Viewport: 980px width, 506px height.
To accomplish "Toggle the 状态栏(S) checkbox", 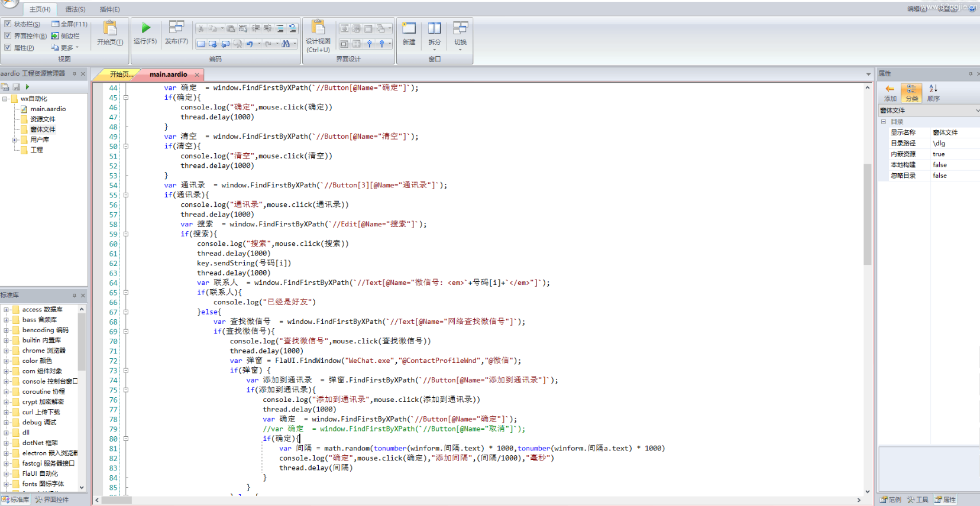I will click(8, 24).
